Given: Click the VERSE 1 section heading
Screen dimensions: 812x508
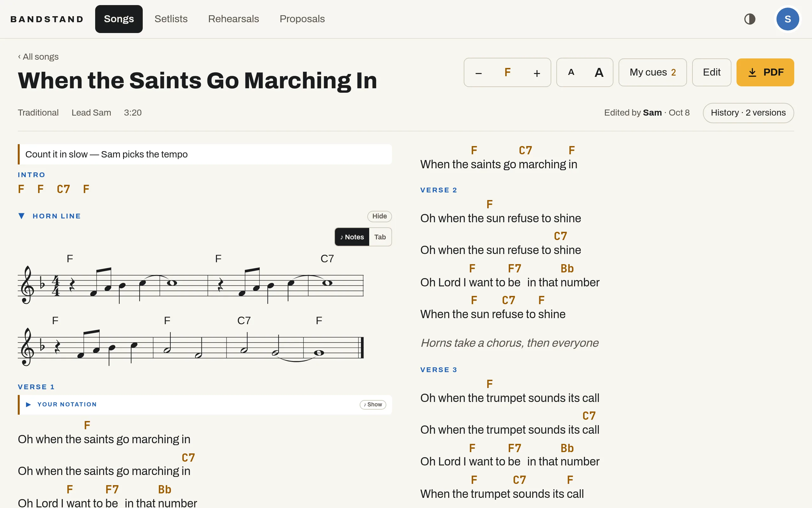Looking at the screenshot, I should click(36, 387).
